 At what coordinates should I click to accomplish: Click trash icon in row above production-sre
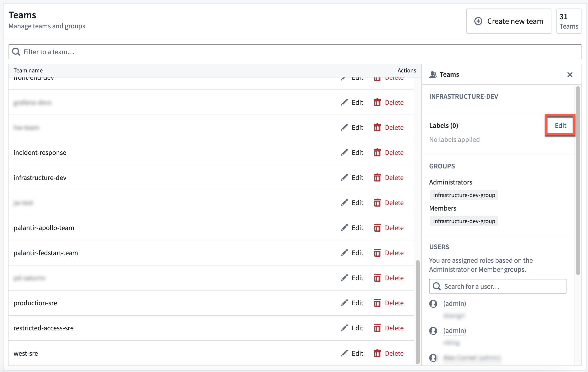377,278
